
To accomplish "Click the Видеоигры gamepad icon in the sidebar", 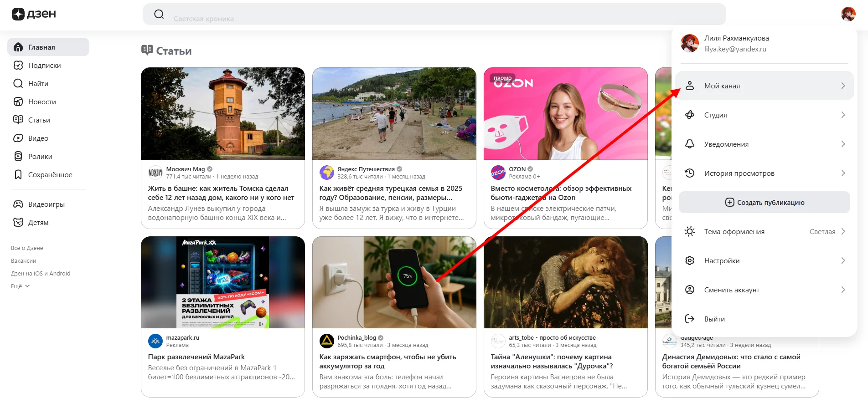I will coord(18,204).
